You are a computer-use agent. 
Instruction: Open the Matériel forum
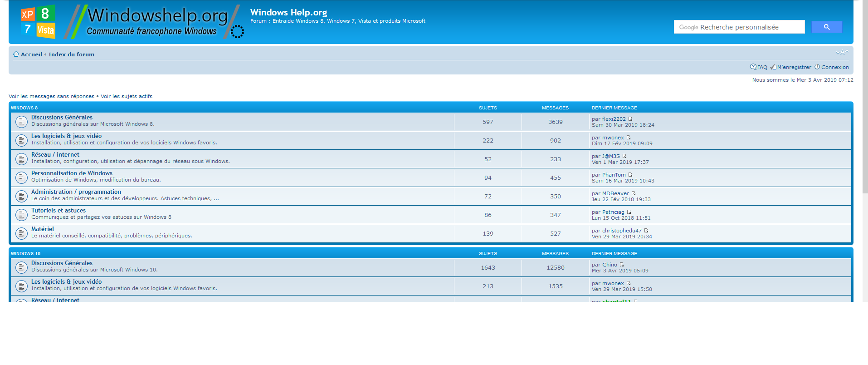point(43,229)
